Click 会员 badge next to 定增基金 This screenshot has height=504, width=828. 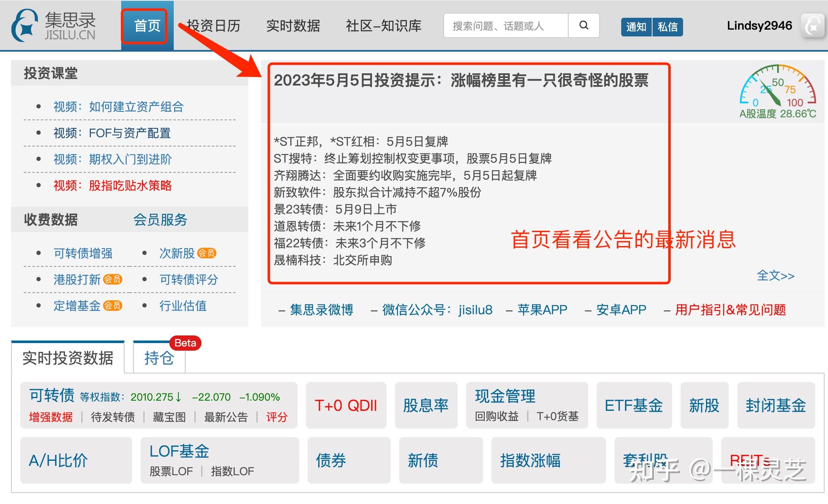[x=113, y=306]
